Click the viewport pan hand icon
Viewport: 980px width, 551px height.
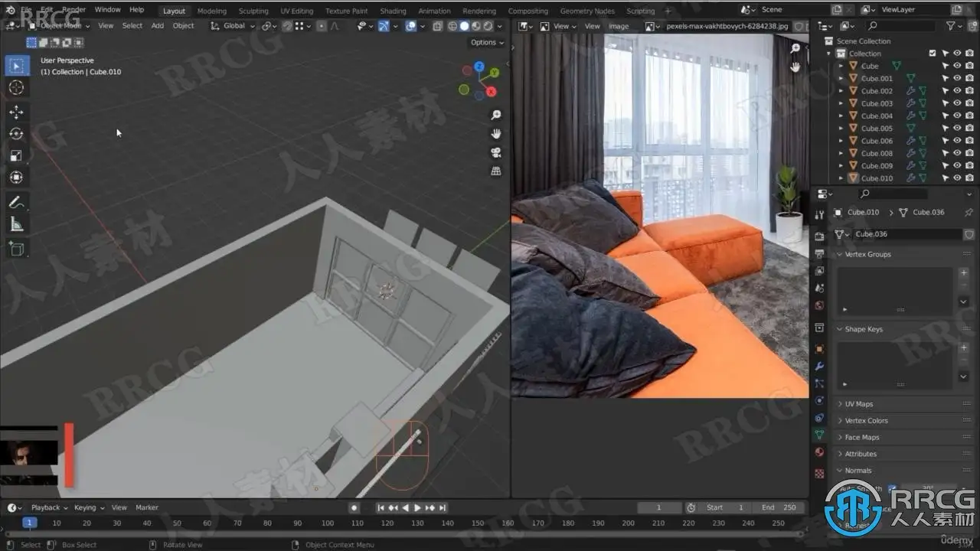pyautogui.click(x=496, y=133)
